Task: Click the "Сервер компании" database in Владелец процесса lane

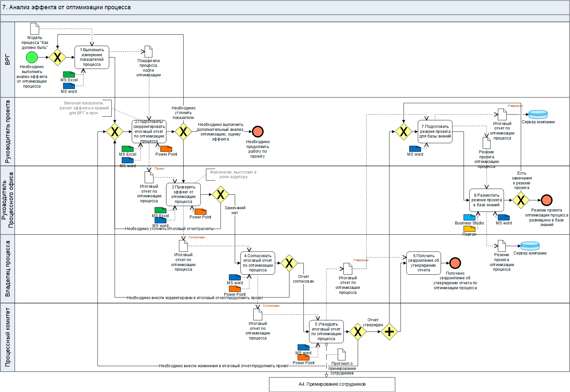Action: (x=530, y=246)
